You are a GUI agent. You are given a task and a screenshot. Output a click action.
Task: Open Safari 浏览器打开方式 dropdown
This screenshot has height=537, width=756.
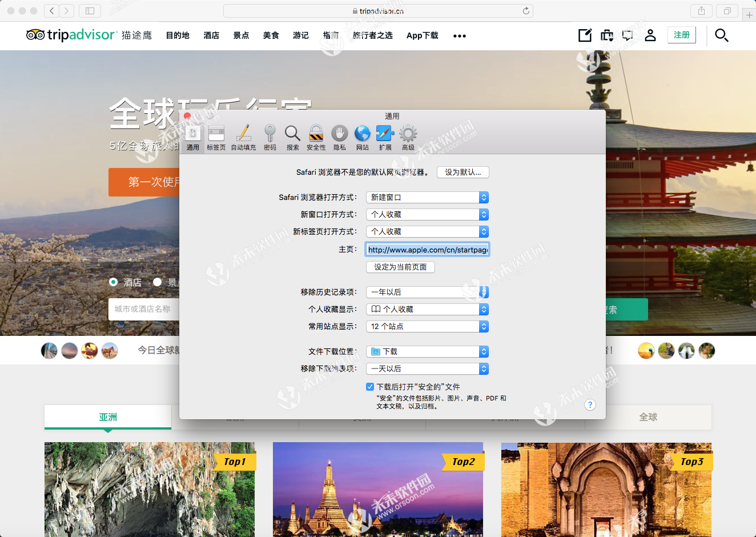427,197
